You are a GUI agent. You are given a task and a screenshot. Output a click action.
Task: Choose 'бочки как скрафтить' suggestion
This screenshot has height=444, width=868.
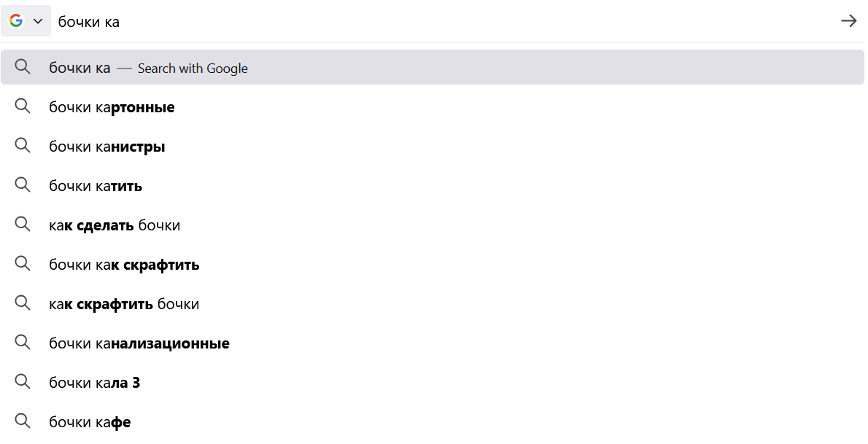124,265
